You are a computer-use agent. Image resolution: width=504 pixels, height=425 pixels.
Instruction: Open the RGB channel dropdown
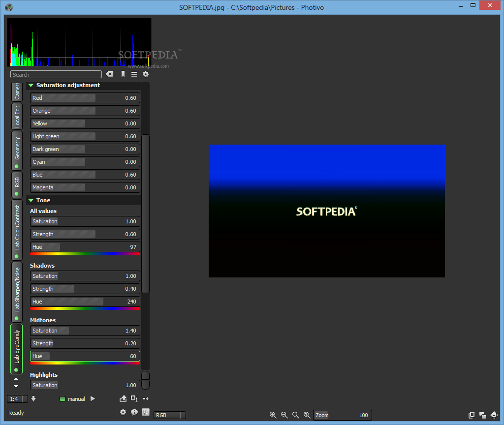[170, 415]
